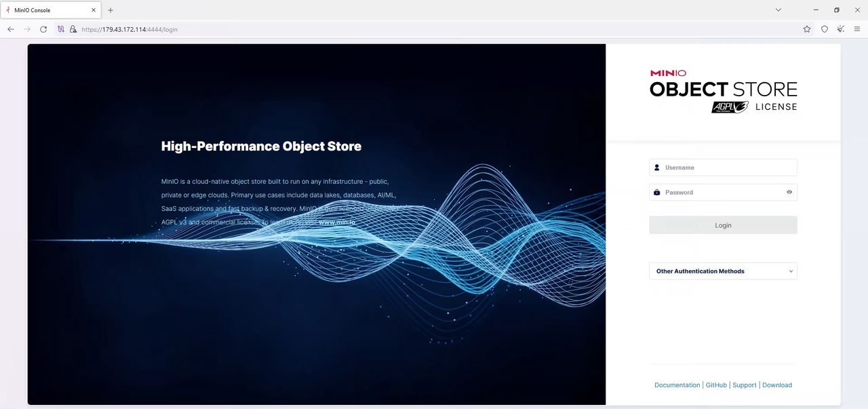Expand Other Authentication Methods dropdown

723,271
